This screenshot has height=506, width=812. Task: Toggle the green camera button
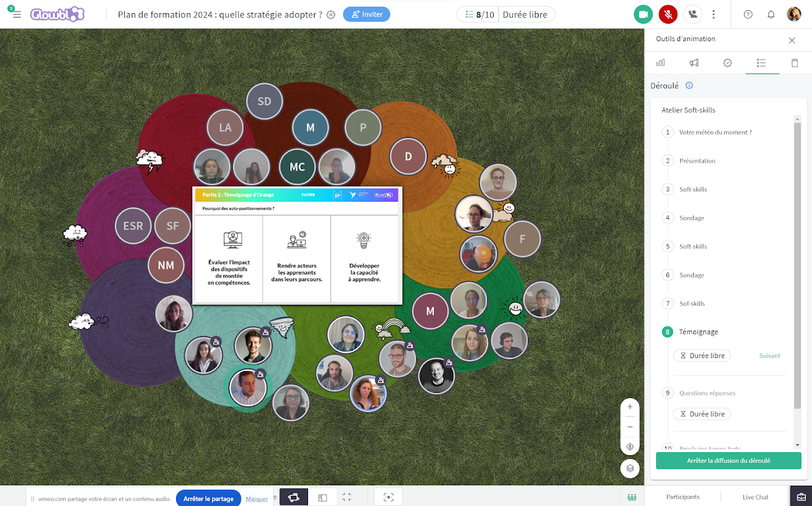(643, 14)
